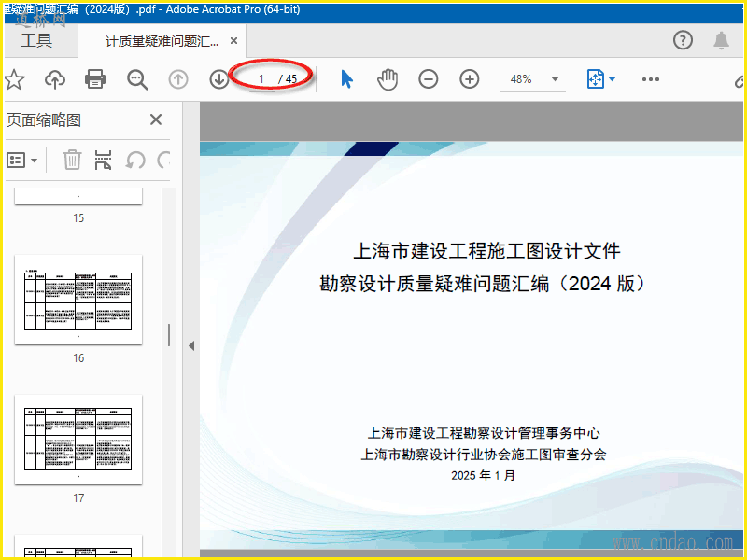Go to previous page arrow

pyautogui.click(x=178, y=79)
